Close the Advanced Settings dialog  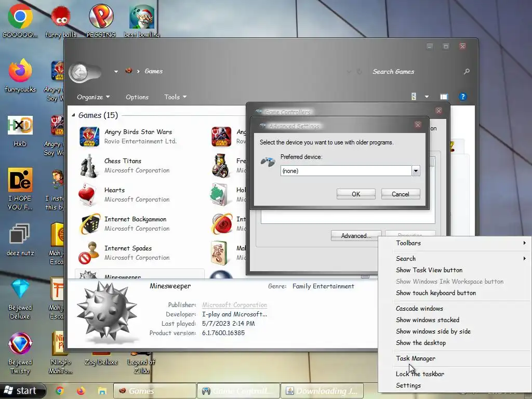418,125
